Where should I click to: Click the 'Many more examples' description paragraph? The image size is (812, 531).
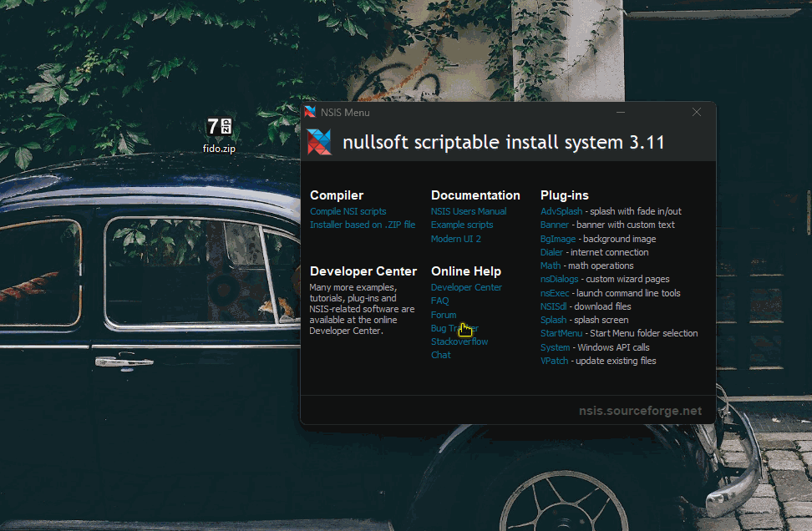[362, 309]
